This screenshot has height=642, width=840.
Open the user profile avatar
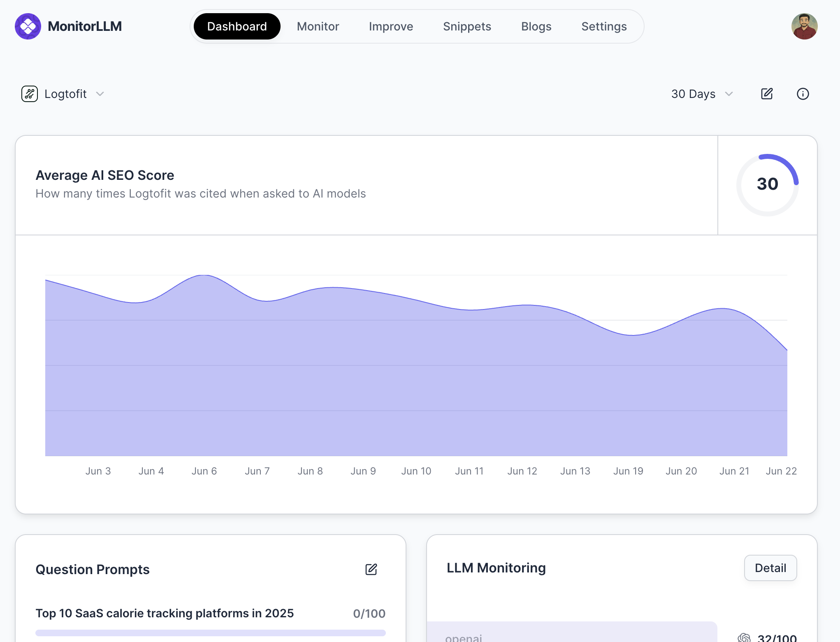[804, 26]
